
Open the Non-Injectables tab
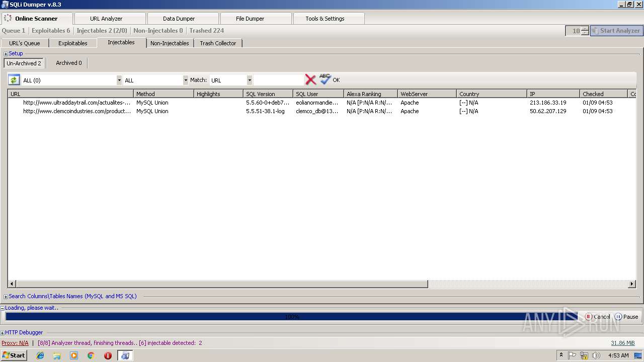[170, 43]
